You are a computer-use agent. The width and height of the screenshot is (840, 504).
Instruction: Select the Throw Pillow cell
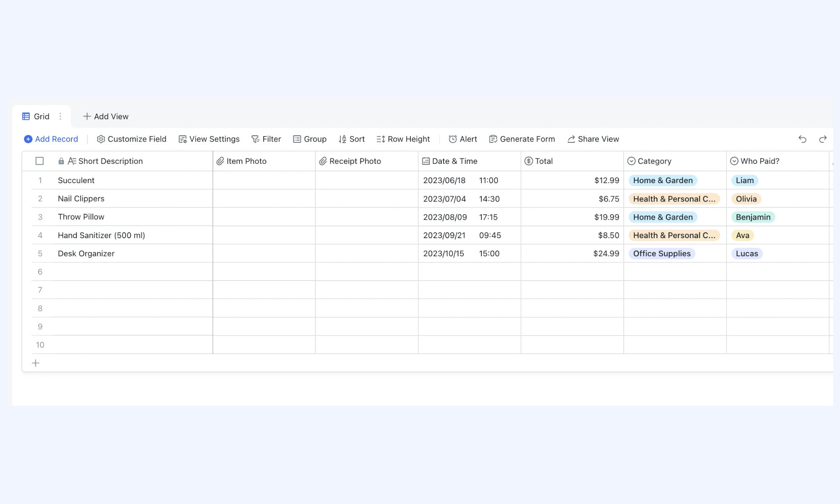click(x=133, y=217)
